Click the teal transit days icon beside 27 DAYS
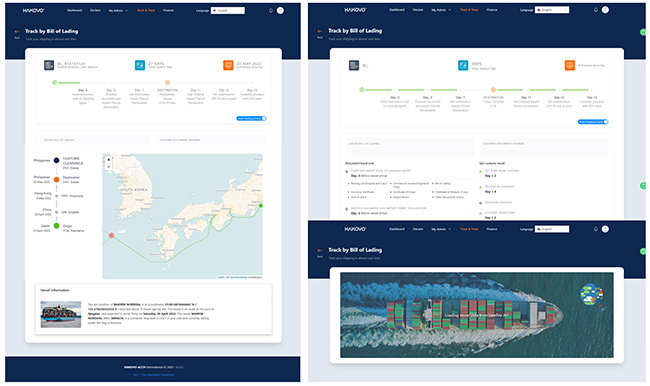650x386 pixels. pyautogui.click(x=140, y=65)
